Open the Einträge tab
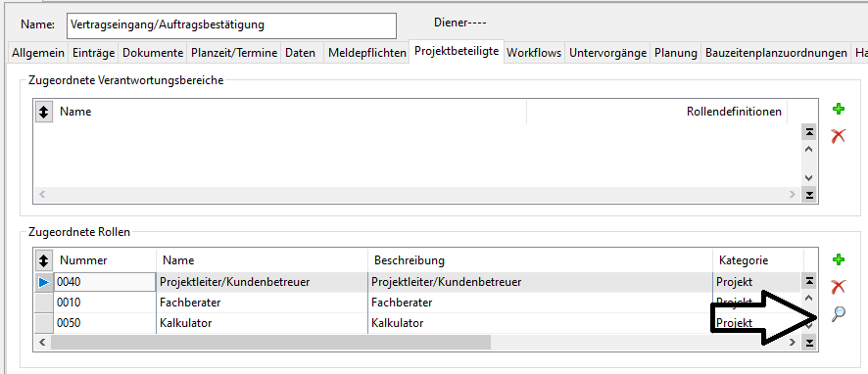Screen dimensions: 868x374 (x=93, y=53)
